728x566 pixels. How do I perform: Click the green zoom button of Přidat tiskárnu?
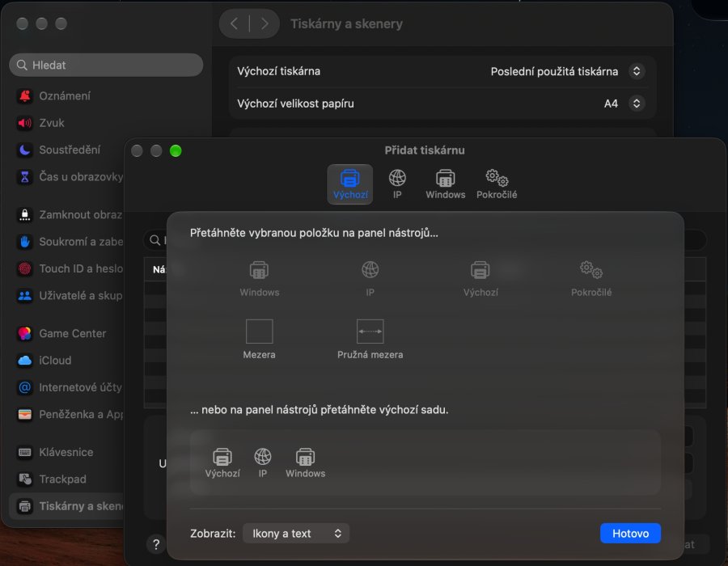(176, 150)
